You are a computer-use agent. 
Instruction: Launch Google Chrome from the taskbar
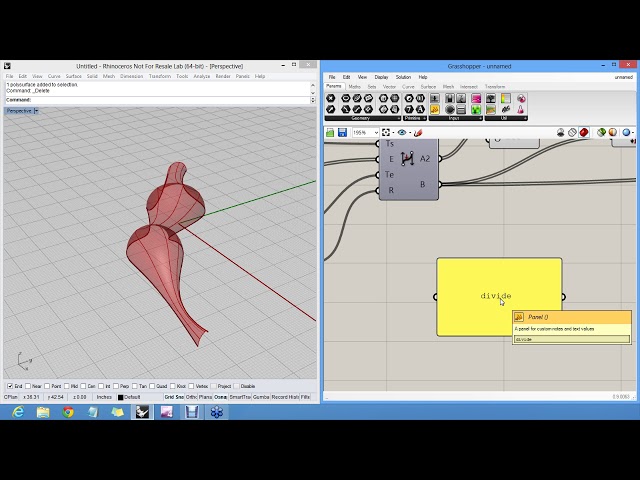point(68,412)
